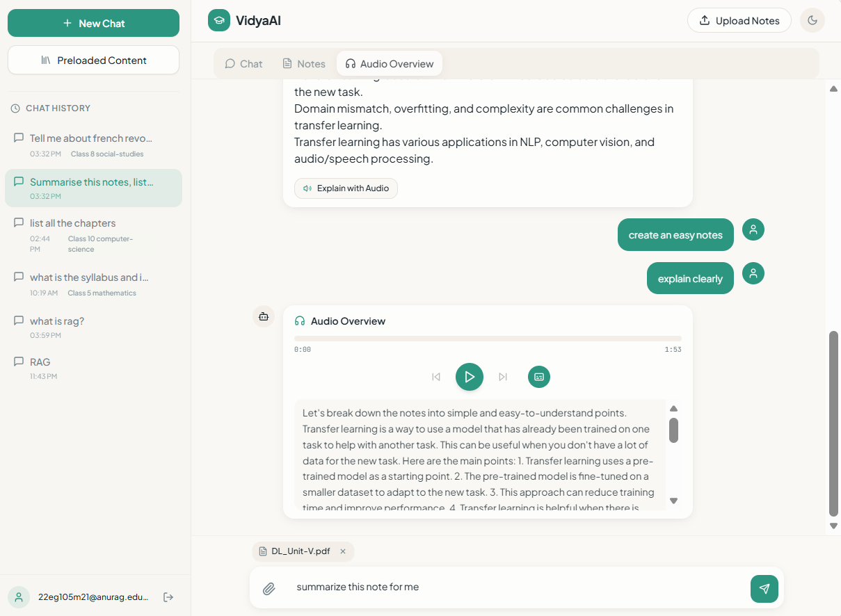841x616 pixels.
Task: Open the 'what is rag?' chat
Action: (93, 327)
